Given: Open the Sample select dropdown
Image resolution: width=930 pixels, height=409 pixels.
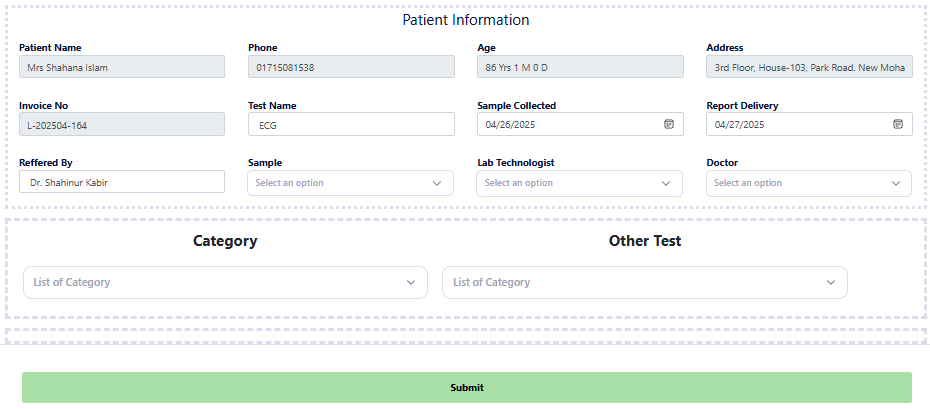Looking at the screenshot, I should [x=340, y=183].
